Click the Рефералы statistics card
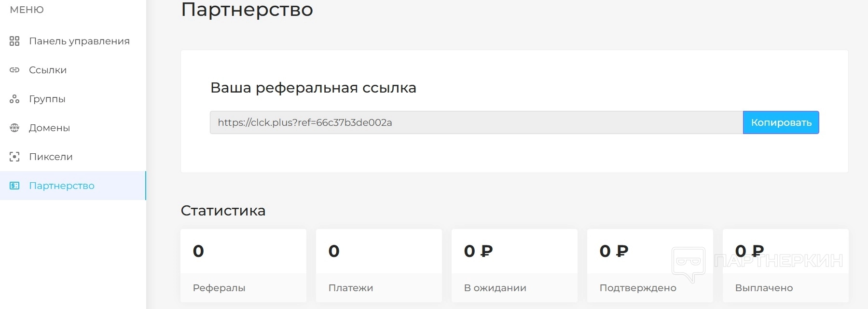The height and width of the screenshot is (309, 868). tap(243, 266)
